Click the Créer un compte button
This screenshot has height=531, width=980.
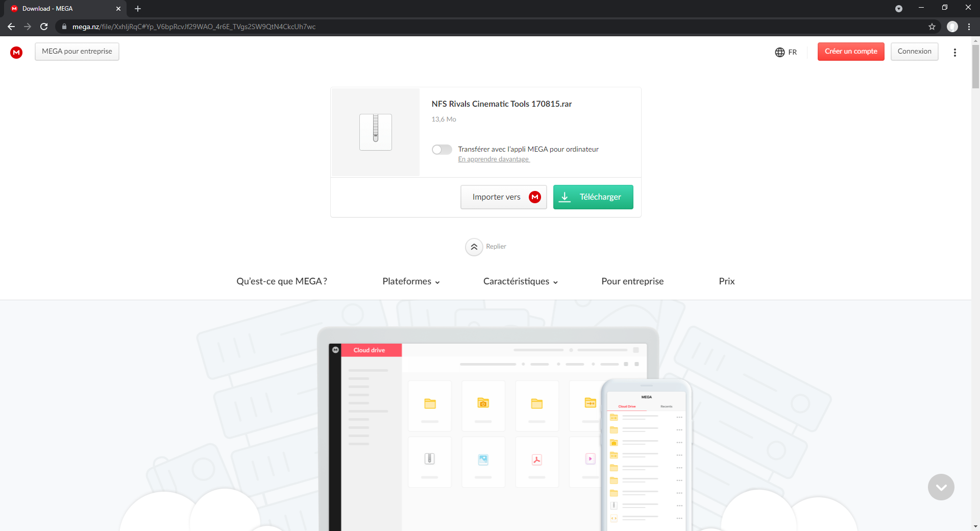click(x=851, y=52)
